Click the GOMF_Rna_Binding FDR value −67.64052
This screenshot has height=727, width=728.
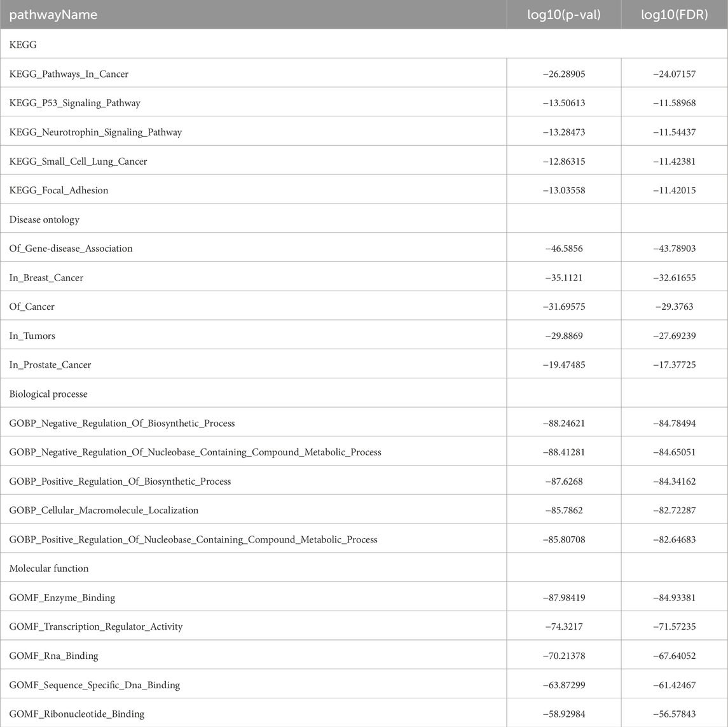click(x=674, y=656)
